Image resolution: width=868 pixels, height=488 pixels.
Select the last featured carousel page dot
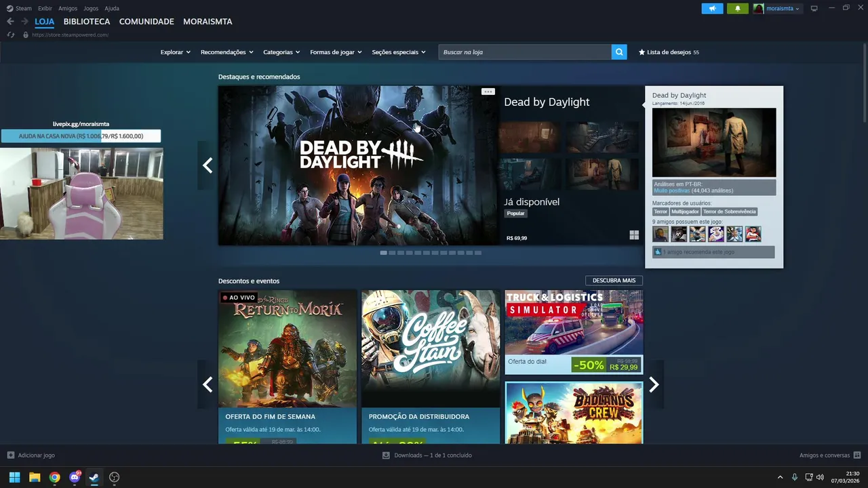pos(478,253)
